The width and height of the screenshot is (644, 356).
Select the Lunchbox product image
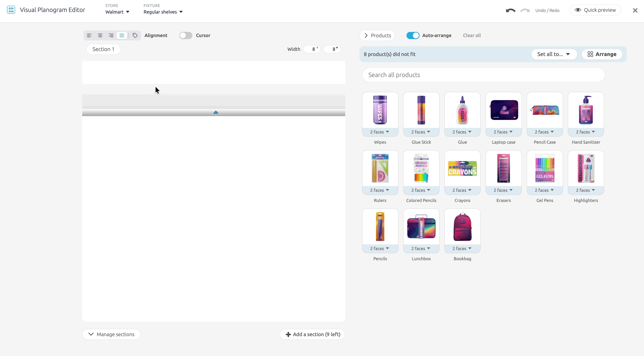coord(421,227)
